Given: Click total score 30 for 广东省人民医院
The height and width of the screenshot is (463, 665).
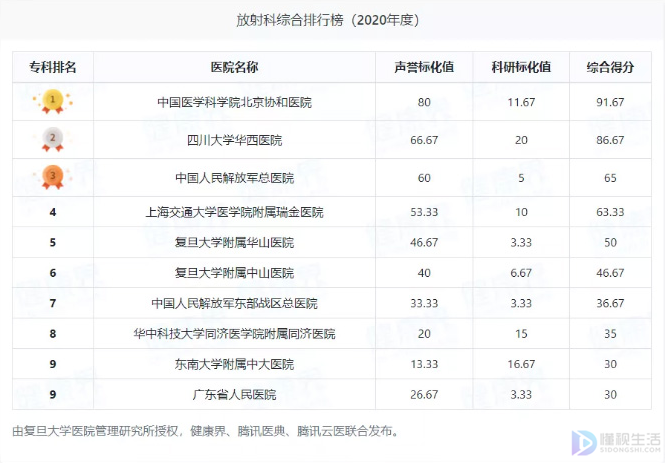Looking at the screenshot, I should 610,395.
